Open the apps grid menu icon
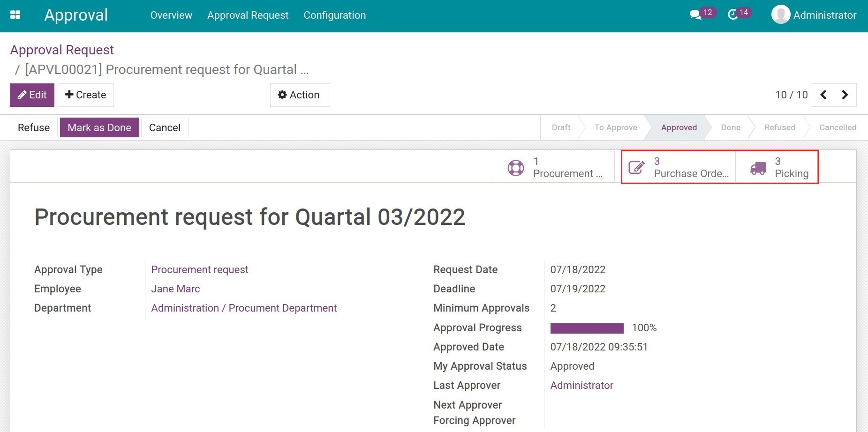This screenshot has height=432, width=868. pos(15,15)
